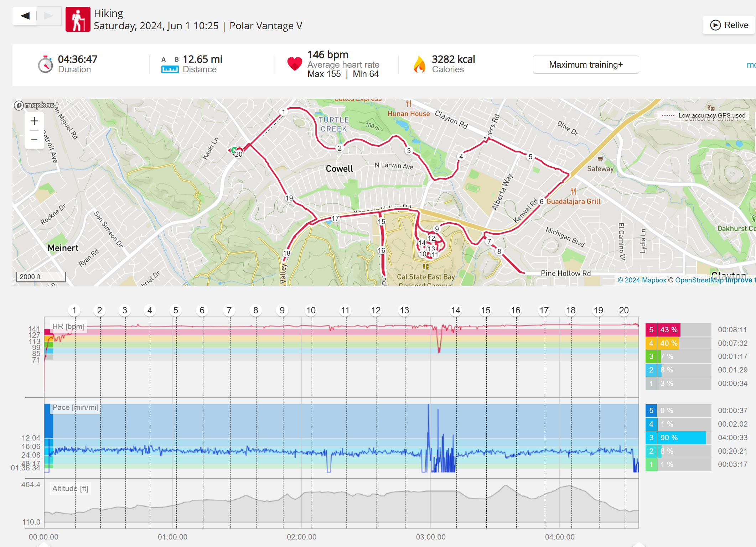Zoom in the map with plus

[34, 121]
